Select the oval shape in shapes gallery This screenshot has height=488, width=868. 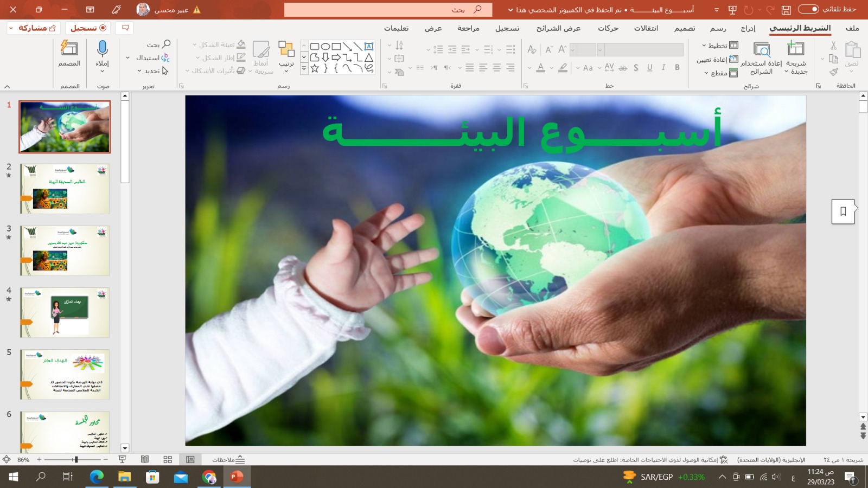pyautogui.click(x=325, y=47)
